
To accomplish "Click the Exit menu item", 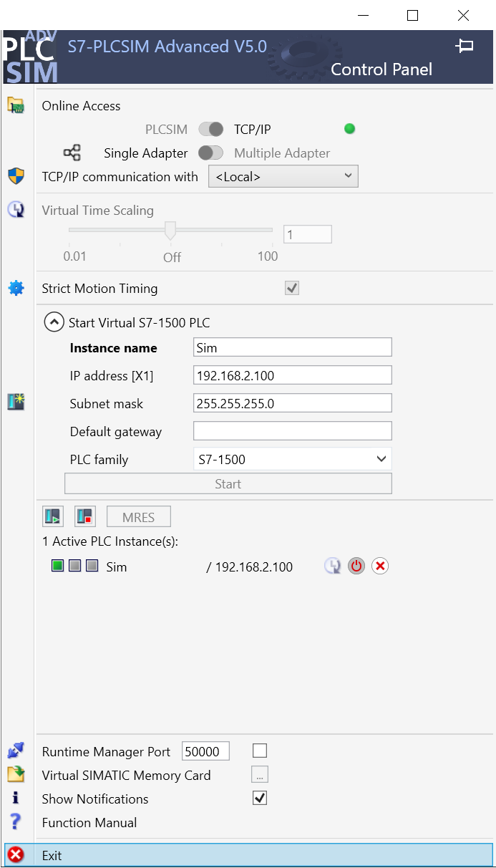I will (52, 855).
